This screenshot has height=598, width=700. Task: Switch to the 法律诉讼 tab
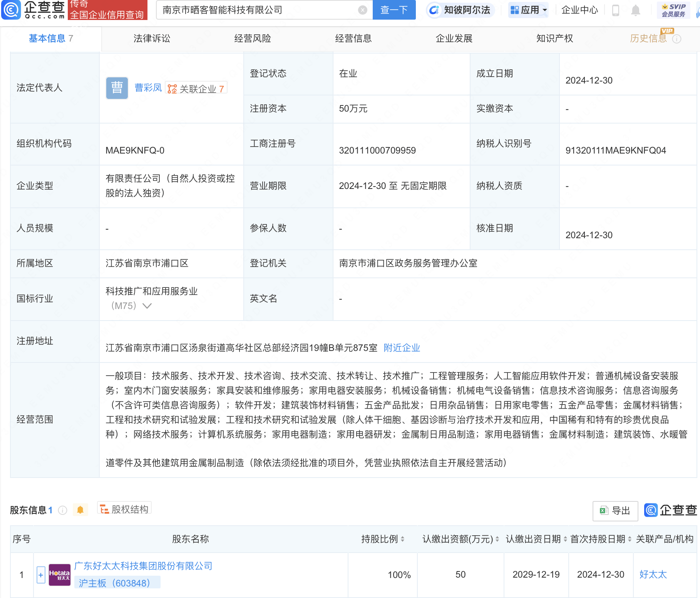[x=152, y=38]
